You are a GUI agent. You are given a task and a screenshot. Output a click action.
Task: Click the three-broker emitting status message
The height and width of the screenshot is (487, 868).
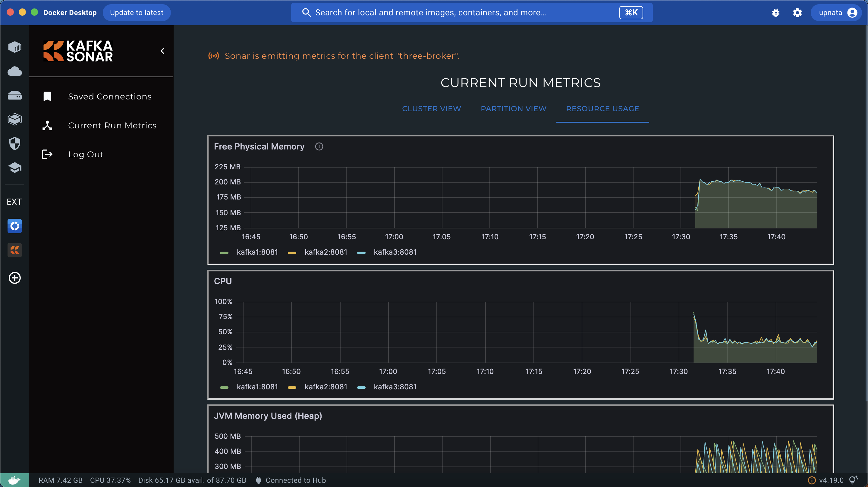[x=342, y=56]
